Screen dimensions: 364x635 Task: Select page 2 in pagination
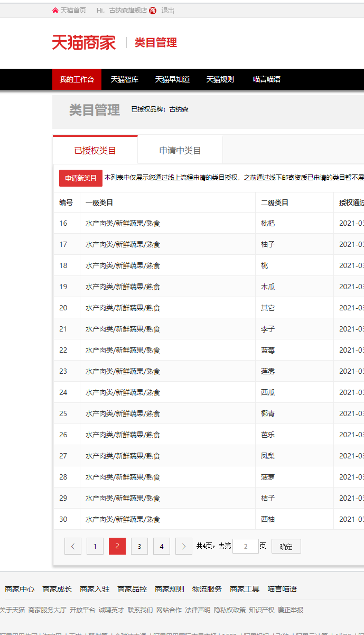[x=117, y=546]
